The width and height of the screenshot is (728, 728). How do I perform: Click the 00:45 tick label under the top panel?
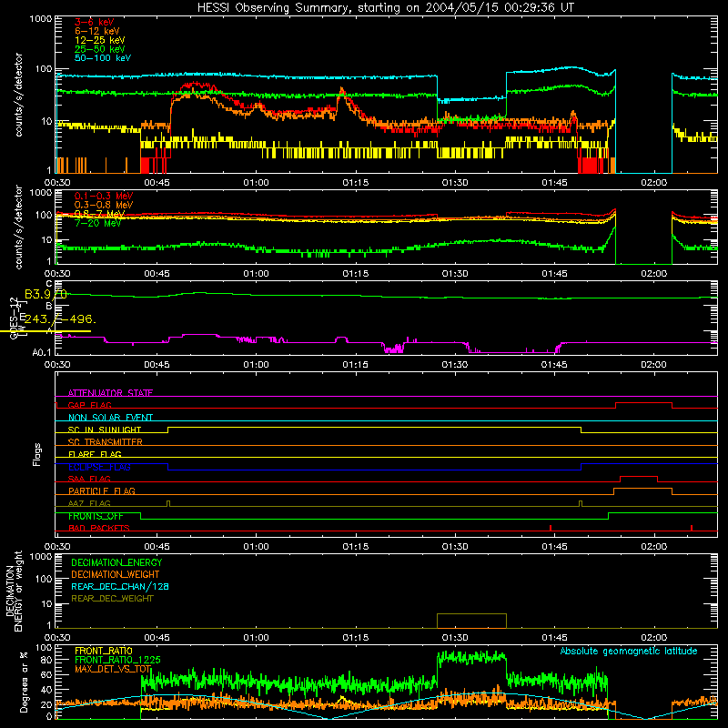point(157,183)
